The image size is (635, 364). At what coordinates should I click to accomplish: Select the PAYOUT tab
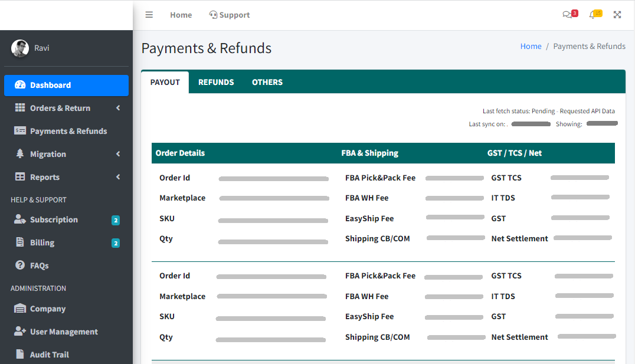point(165,83)
